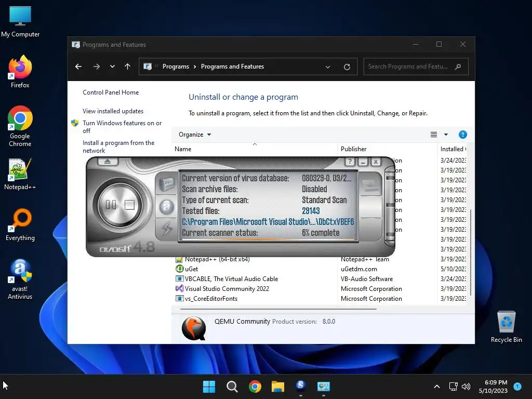Open File Explorer from the taskbar
The image size is (532, 399).
click(277, 387)
